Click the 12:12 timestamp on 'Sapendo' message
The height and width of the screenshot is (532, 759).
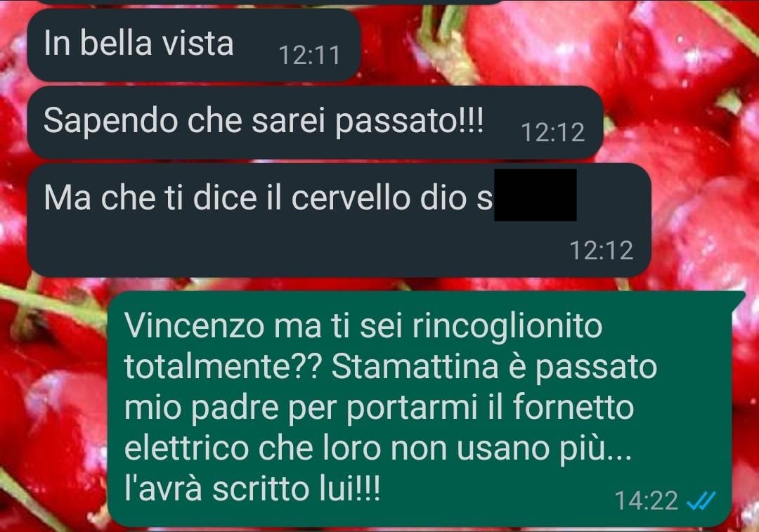(x=553, y=132)
